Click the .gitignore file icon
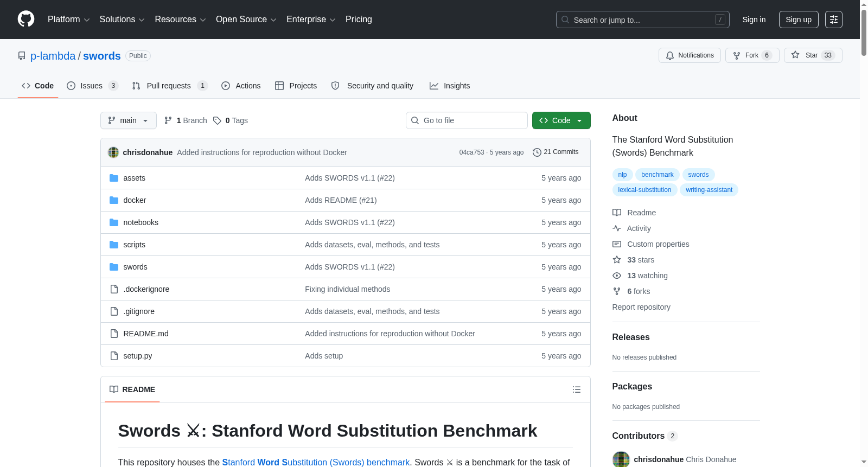868x467 pixels. (114, 311)
